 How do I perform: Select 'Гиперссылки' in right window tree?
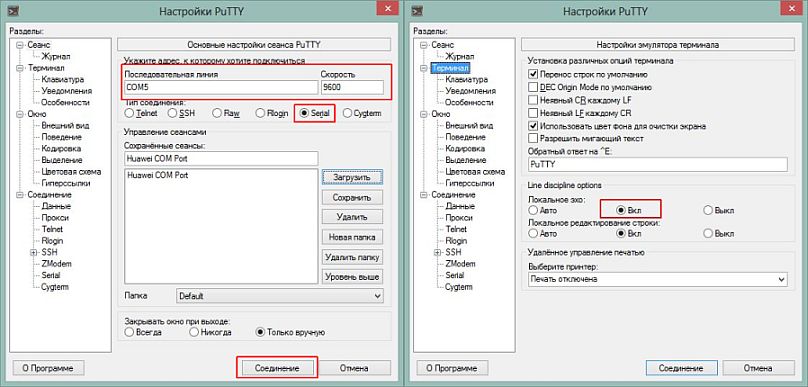click(x=469, y=183)
